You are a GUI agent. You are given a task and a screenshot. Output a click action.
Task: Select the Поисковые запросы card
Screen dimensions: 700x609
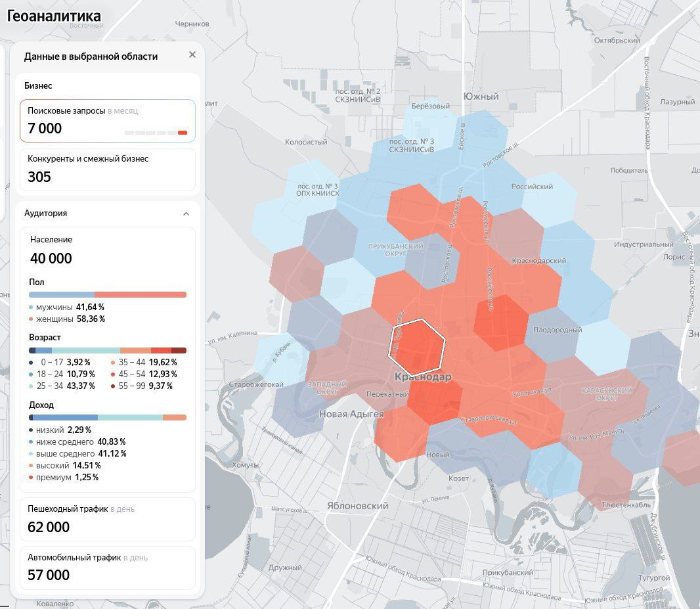[108, 121]
